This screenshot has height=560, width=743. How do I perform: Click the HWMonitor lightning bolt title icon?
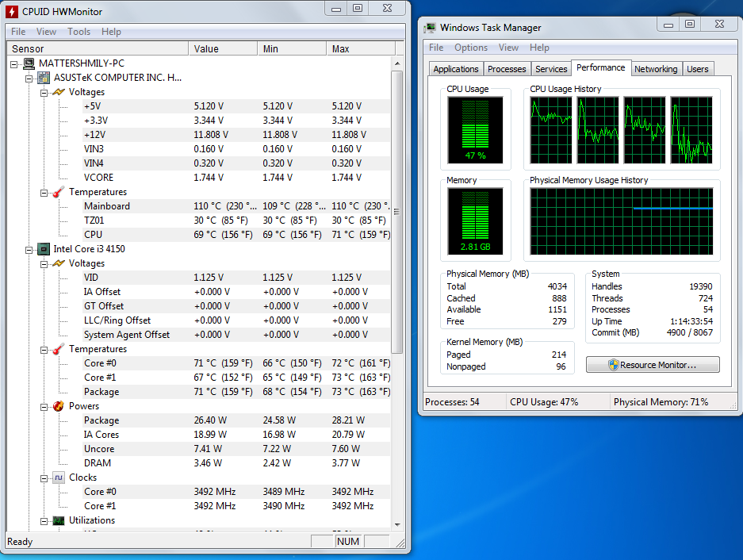point(12,11)
